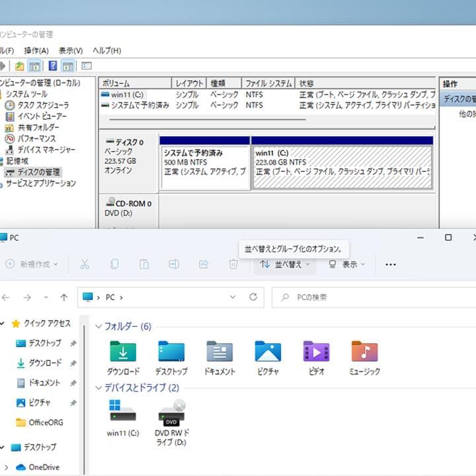Screen dimensions: 476x476
Task: Click the volume list horizontal scrollbar
Action: coord(208,120)
